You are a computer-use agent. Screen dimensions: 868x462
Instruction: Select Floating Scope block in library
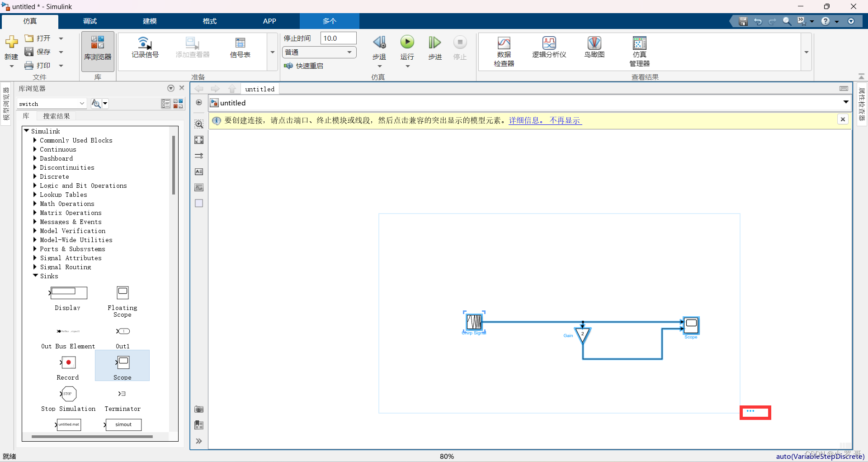(x=123, y=301)
